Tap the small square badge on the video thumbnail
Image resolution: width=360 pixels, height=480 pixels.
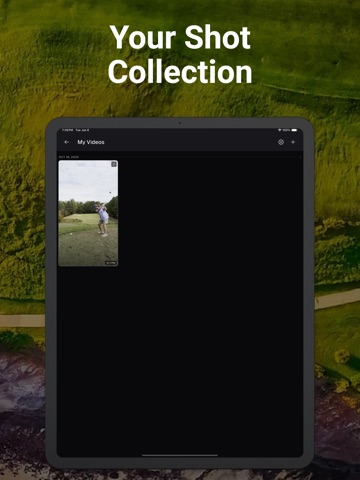click(114, 164)
